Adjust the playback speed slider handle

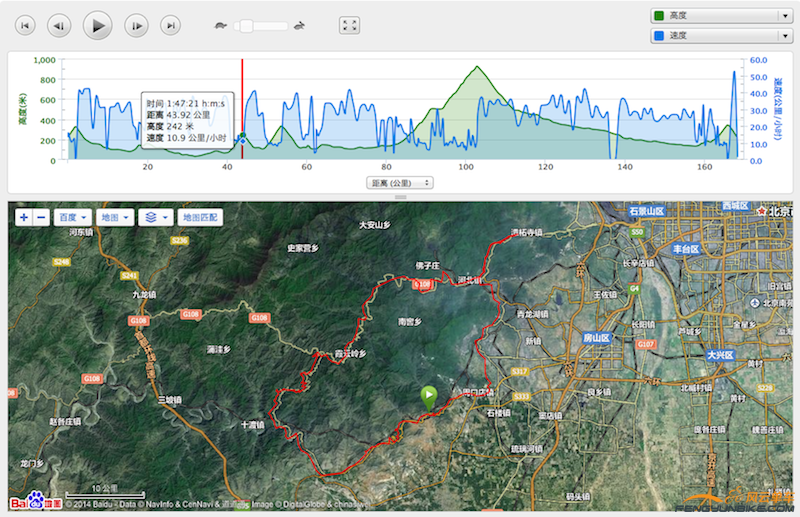tap(246, 26)
